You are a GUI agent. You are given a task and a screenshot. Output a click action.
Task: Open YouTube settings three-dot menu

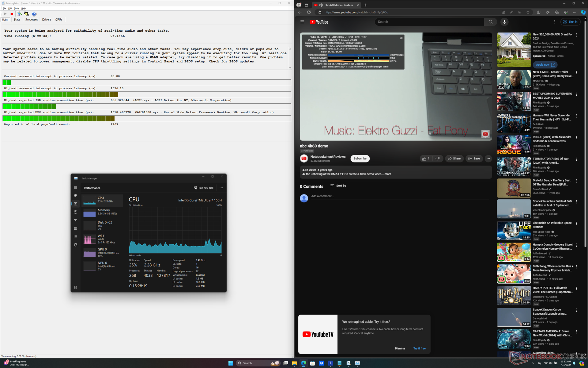(x=555, y=22)
